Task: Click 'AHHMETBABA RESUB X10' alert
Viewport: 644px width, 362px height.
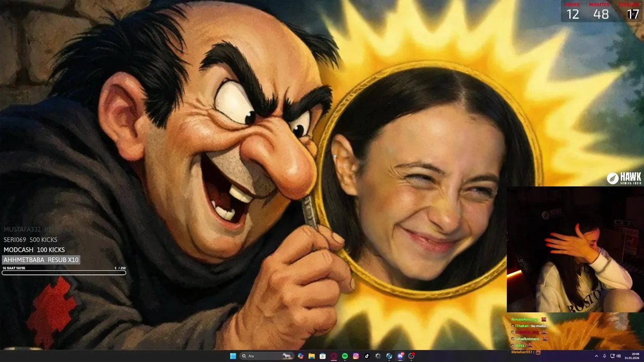Action: 41,260
